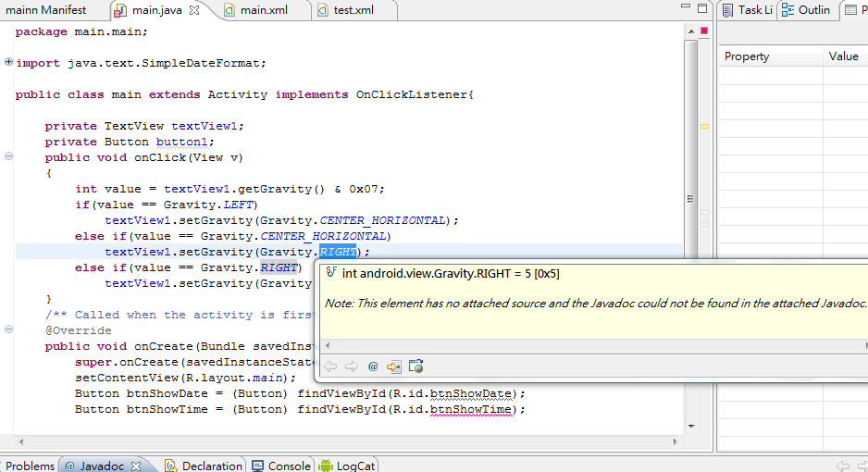Click hover title 'int android.view.Gravity.RIGHT = 5'

click(451, 274)
